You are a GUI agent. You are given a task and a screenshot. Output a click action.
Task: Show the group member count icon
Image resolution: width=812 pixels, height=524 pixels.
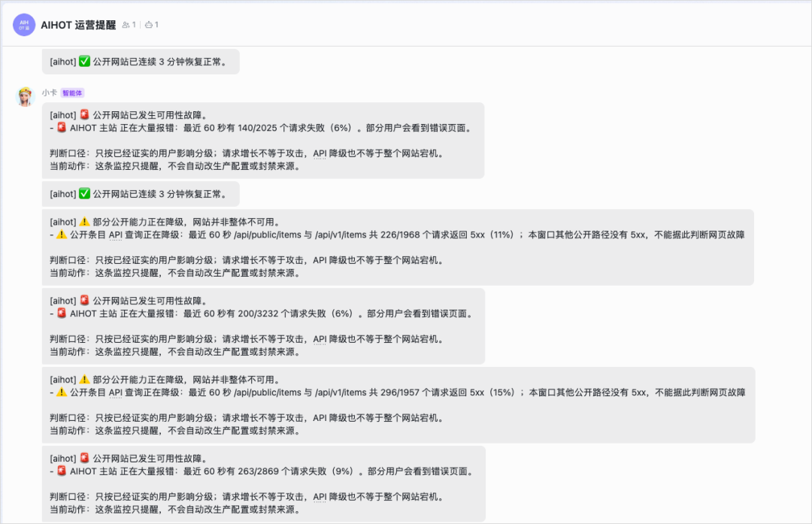[x=126, y=25]
